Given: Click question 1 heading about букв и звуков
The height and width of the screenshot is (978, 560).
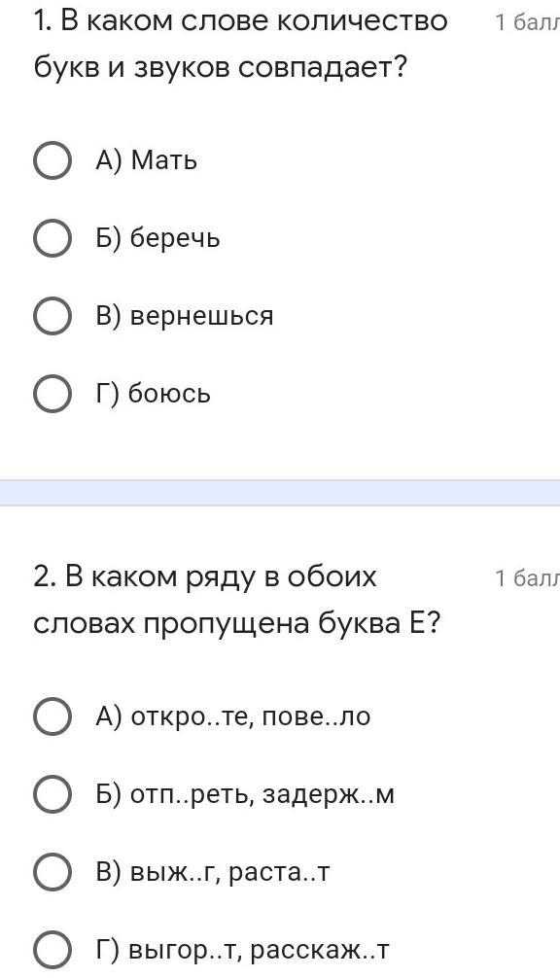Looking at the screenshot, I should pyautogui.click(x=241, y=45).
